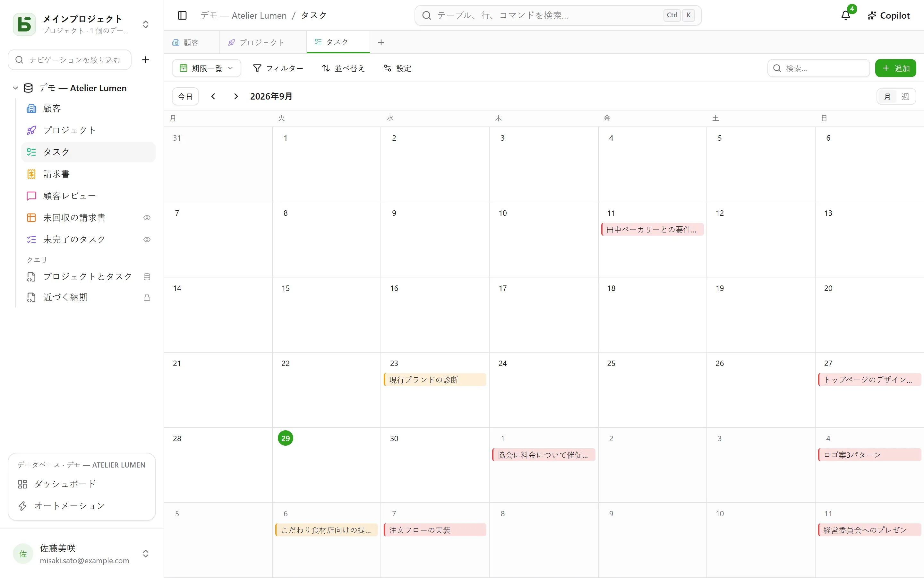
Task: Open ダッシュボード
Action: click(82, 484)
